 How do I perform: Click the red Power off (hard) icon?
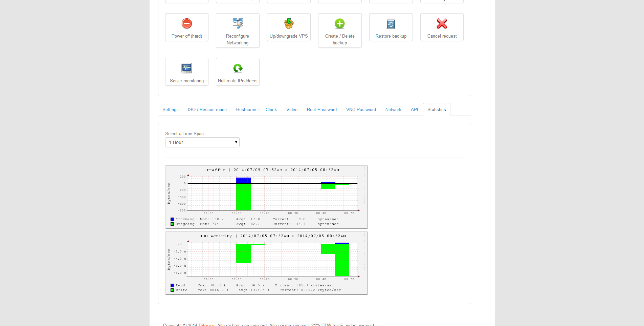pyautogui.click(x=187, y=24)
